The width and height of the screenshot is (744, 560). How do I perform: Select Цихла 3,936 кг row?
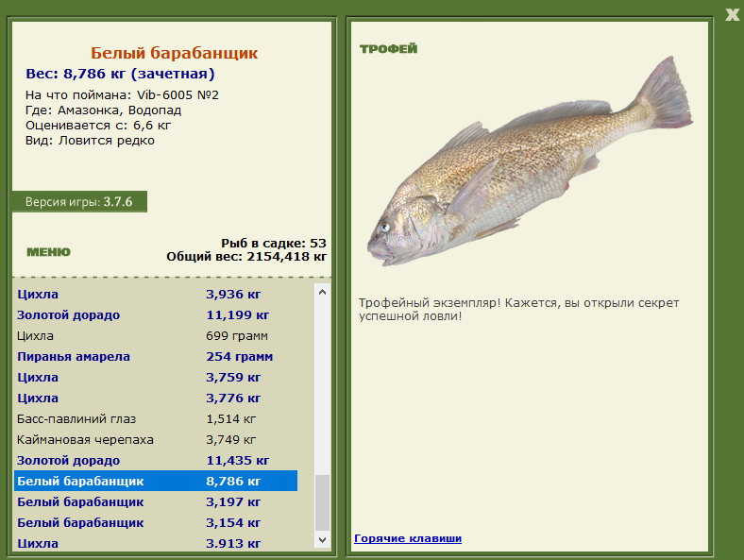(156, 295)
